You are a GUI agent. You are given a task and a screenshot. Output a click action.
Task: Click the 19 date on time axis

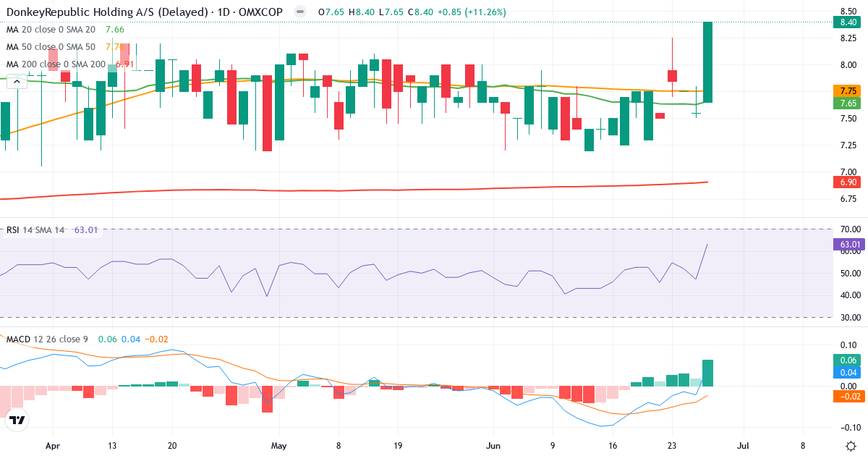tap(399, 447)
